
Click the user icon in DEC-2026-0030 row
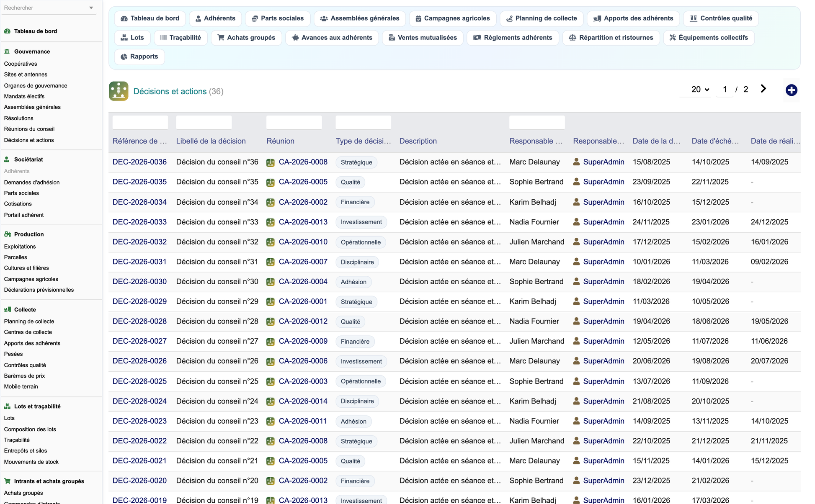576,281
